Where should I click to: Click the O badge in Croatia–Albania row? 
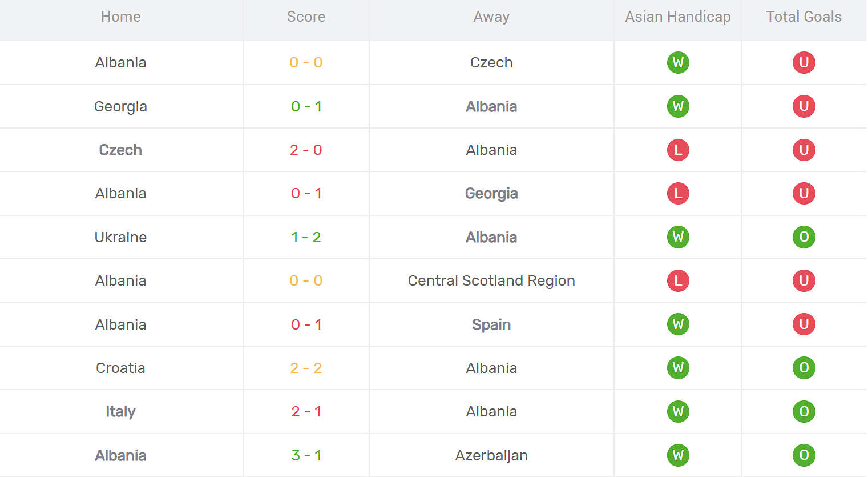pos(804,368)
